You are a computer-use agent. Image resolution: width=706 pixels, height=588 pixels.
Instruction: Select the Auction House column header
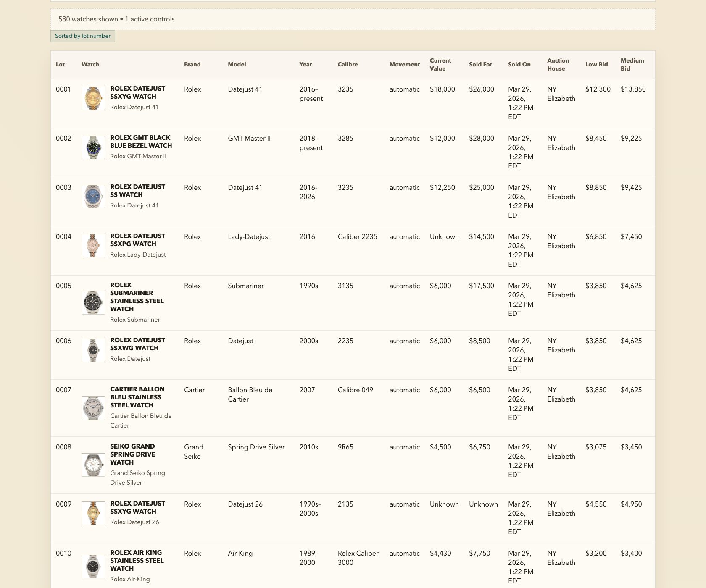(558, 64)
